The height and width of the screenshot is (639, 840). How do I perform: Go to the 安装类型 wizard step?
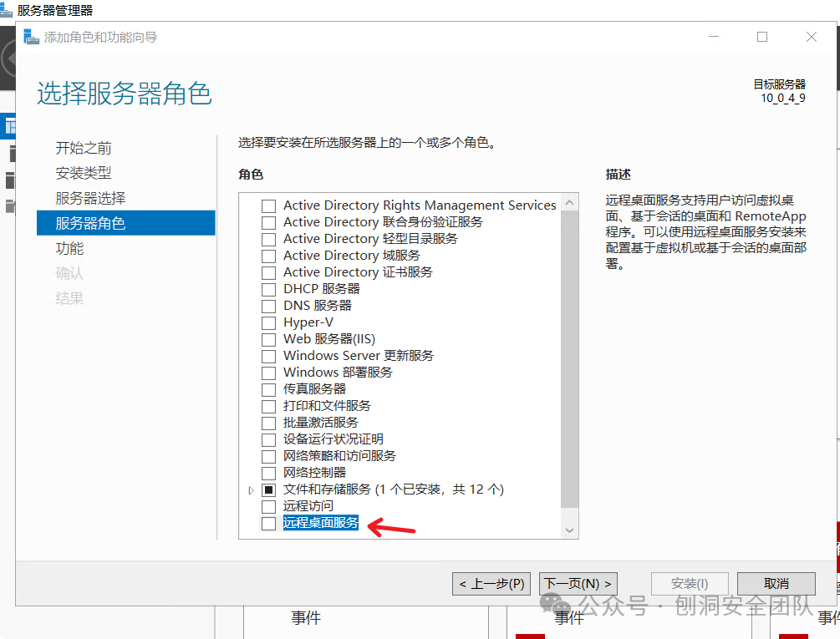[x=84, y=173]
